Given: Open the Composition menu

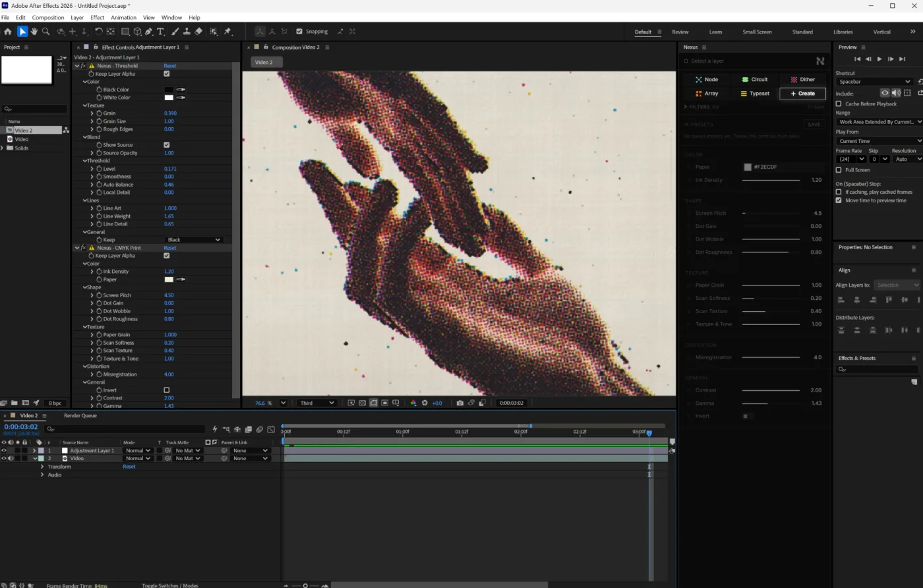Looking at the screenshot, I should pos(48,18).
